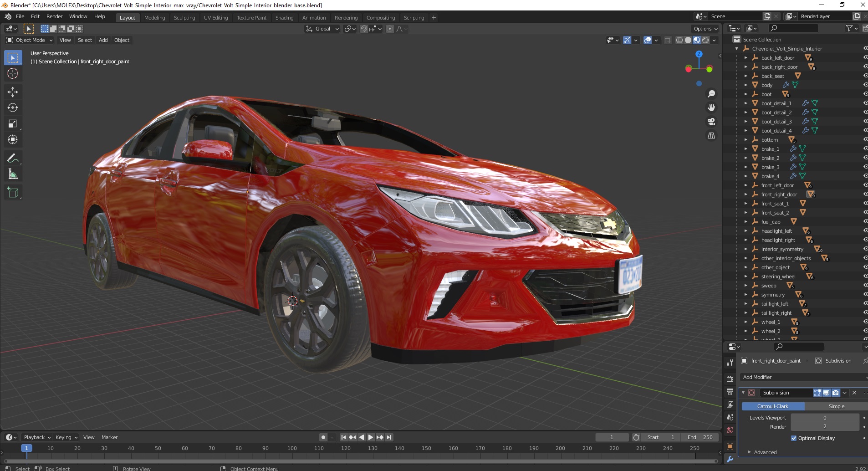
Task: Toggle proportional editing
Action: click(x=390, y=29)
